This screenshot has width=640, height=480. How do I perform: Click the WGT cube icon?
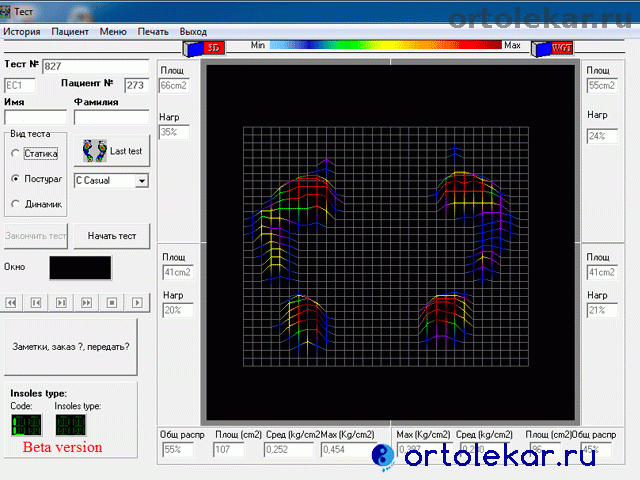point(554,47)
